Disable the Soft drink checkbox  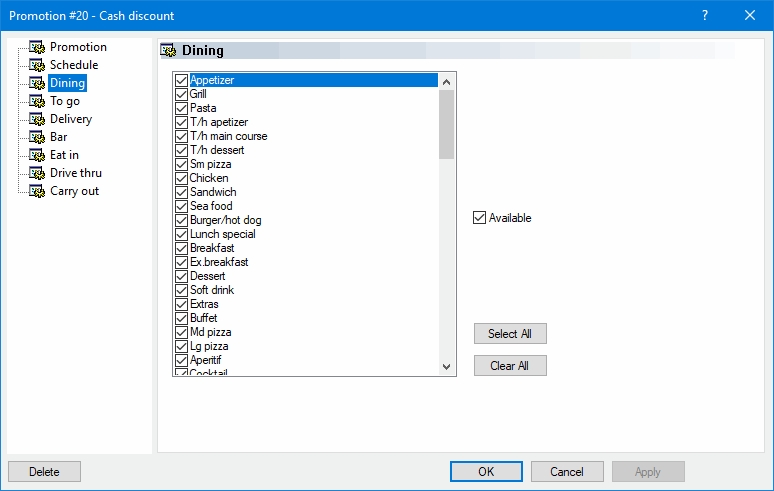pyautogui.click(x=182, y=290)
